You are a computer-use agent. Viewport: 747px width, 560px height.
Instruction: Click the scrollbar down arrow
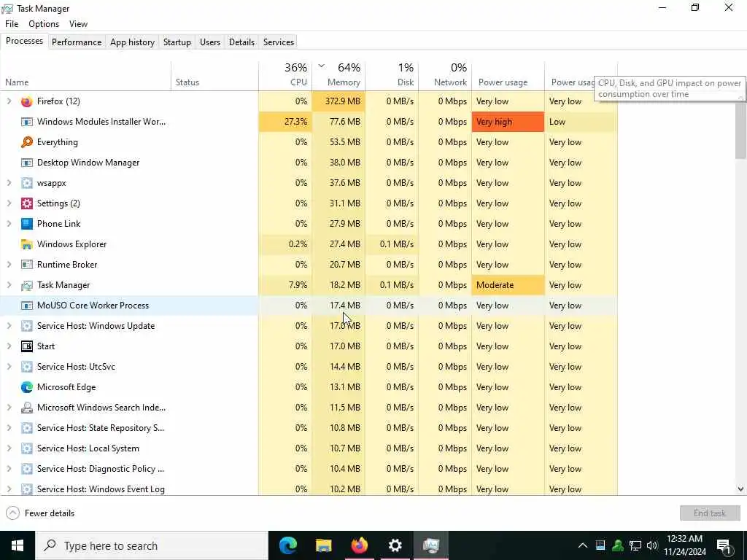click(x=740, y=489)
